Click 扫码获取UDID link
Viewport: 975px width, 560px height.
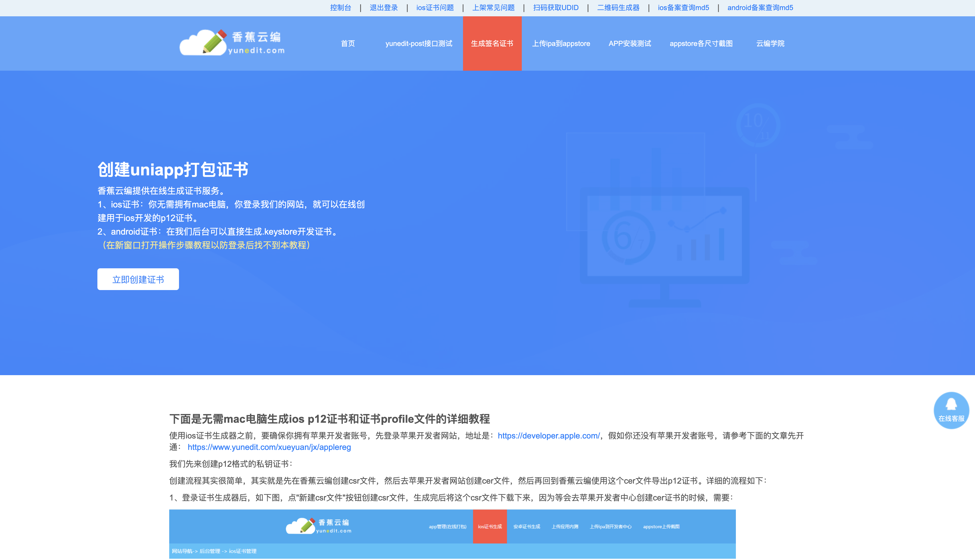pos(556,8)
